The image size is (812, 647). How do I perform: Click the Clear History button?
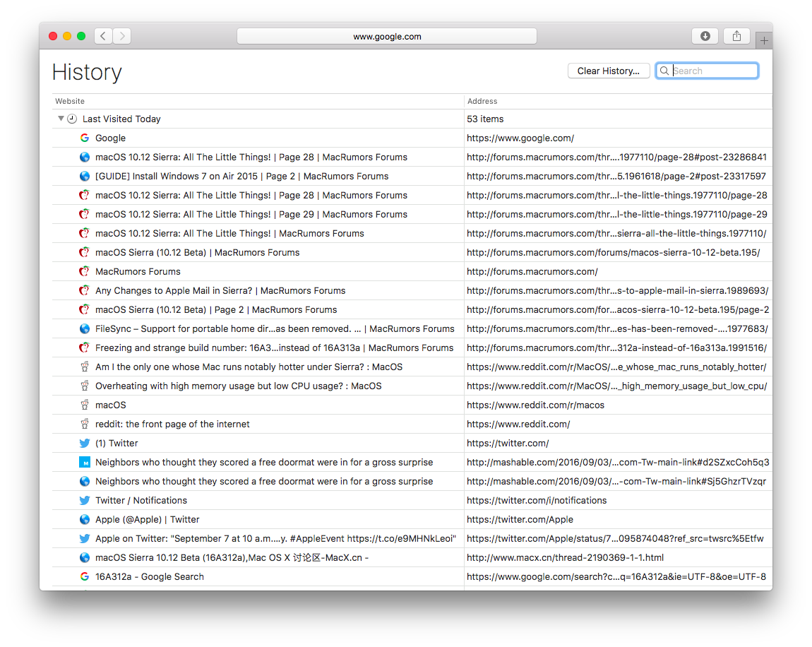pos(609,71)
